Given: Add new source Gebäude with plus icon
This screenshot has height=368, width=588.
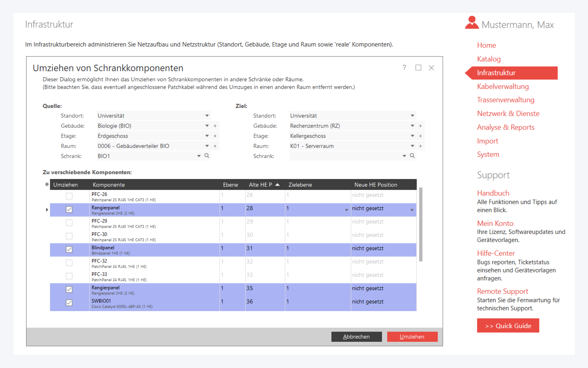Looking at the screenshot, I should tap(215, 126).
